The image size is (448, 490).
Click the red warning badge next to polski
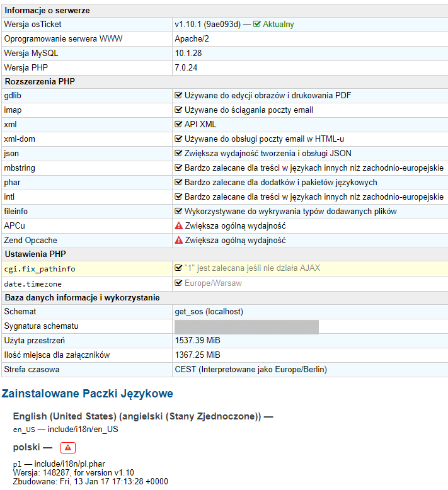point(68,448)
